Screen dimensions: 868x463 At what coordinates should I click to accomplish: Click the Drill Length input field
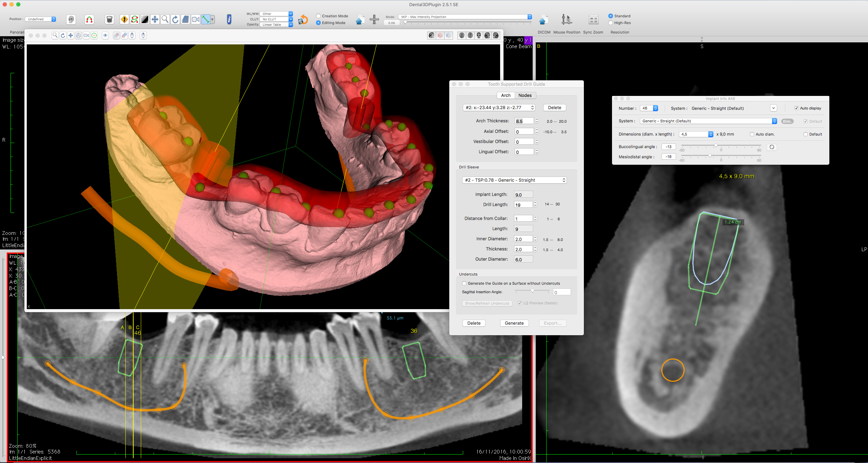[523, 205]
